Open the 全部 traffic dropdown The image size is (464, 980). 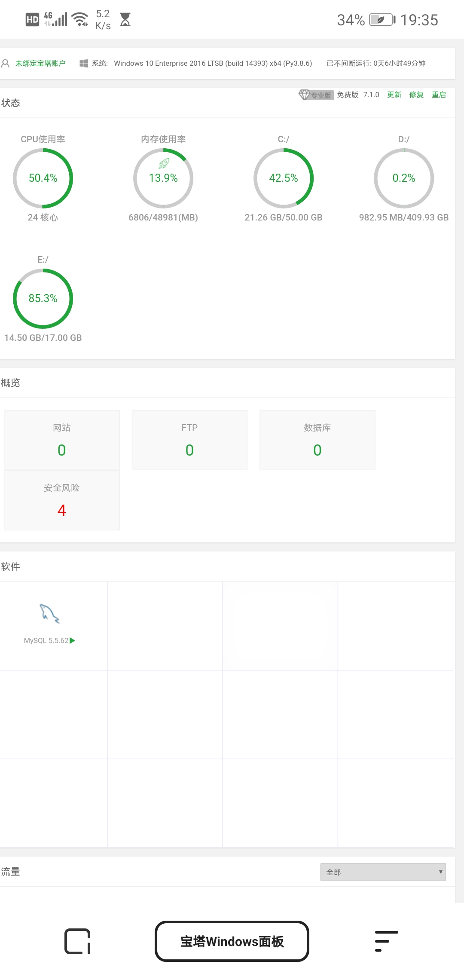click(x=383, y=872)
